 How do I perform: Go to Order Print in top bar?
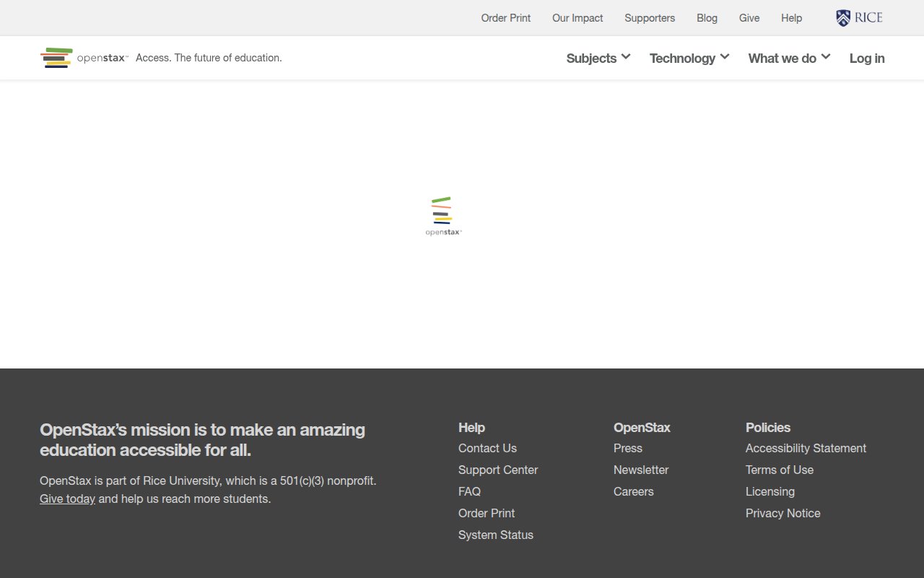tap(506, 18)
